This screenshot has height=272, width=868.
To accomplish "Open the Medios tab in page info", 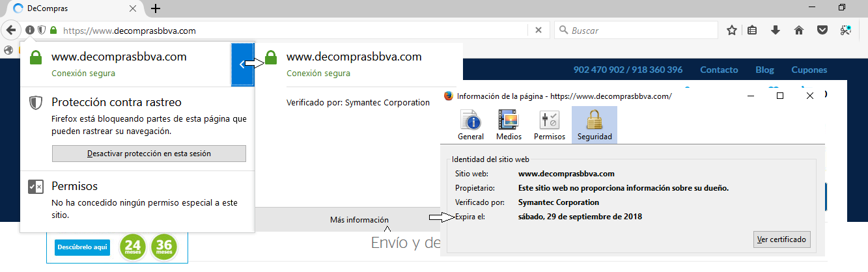I will point(509,125).
